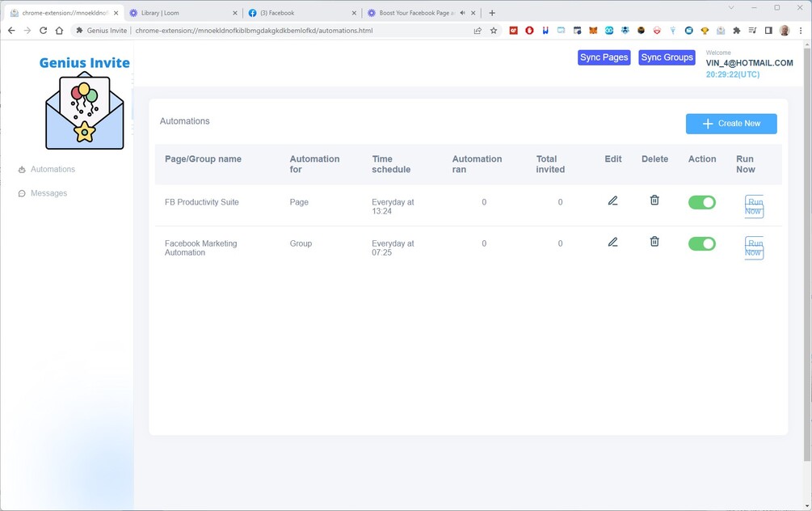Open Automations in the sidebar

47,170
